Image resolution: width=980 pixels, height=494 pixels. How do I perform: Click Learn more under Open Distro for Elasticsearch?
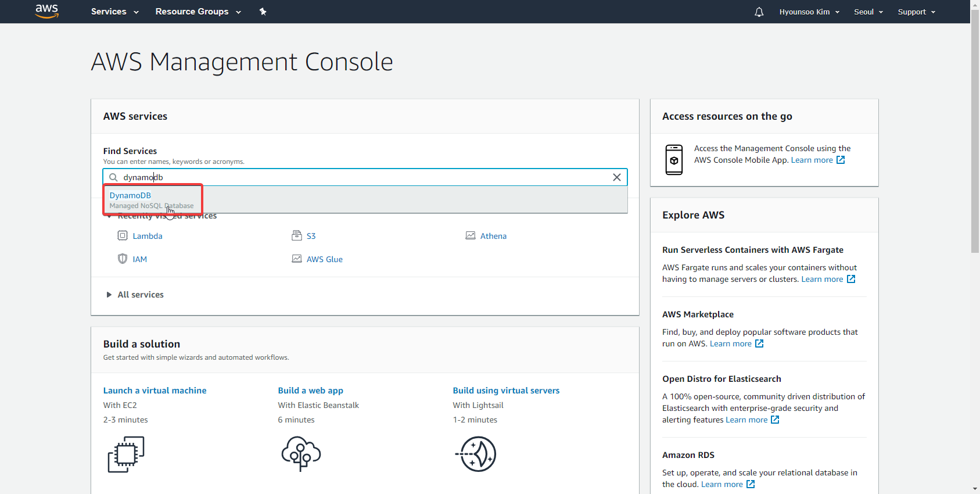(x=746, y=420)
